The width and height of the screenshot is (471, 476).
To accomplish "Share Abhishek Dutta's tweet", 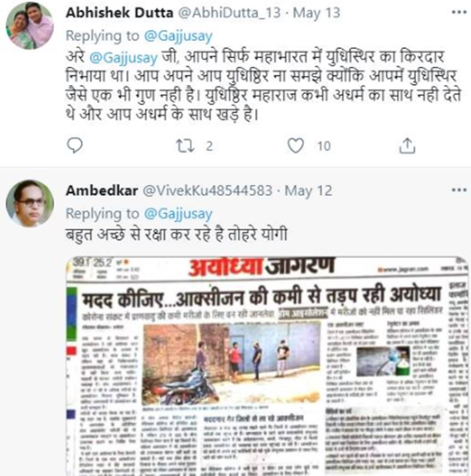I will [407, 146].
